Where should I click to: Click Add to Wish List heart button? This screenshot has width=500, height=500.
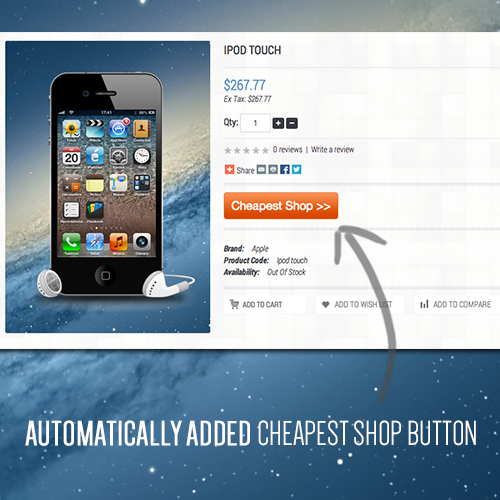(360, 304)
